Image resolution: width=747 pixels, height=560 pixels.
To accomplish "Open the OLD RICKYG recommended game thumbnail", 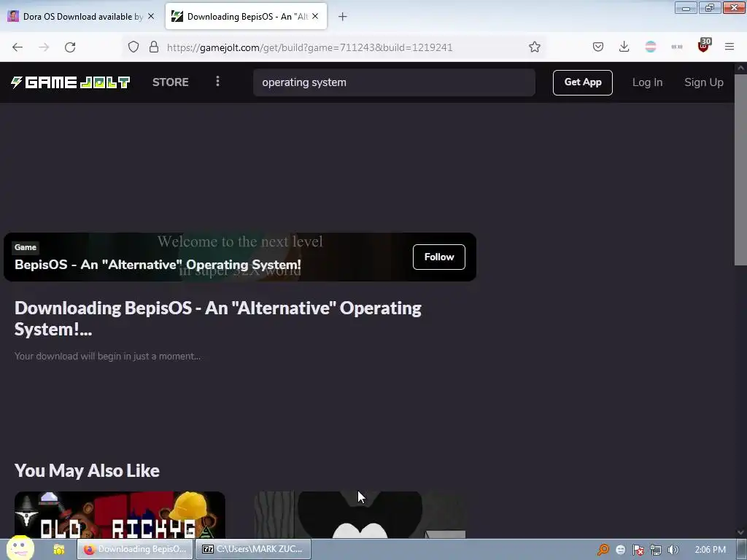I will pos(120,515).
